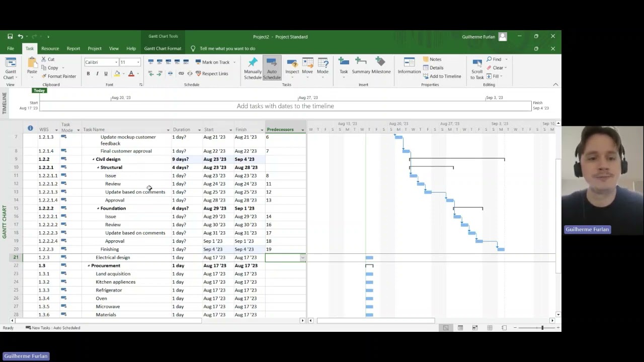Link the selected tasks
The image size is (644, 362).
[181, 73]
